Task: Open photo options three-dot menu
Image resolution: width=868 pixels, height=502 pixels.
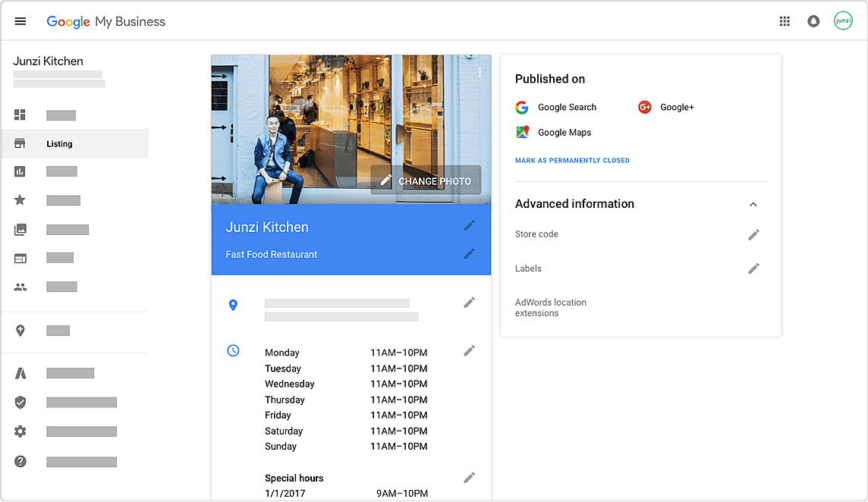Action: (480, 73)
